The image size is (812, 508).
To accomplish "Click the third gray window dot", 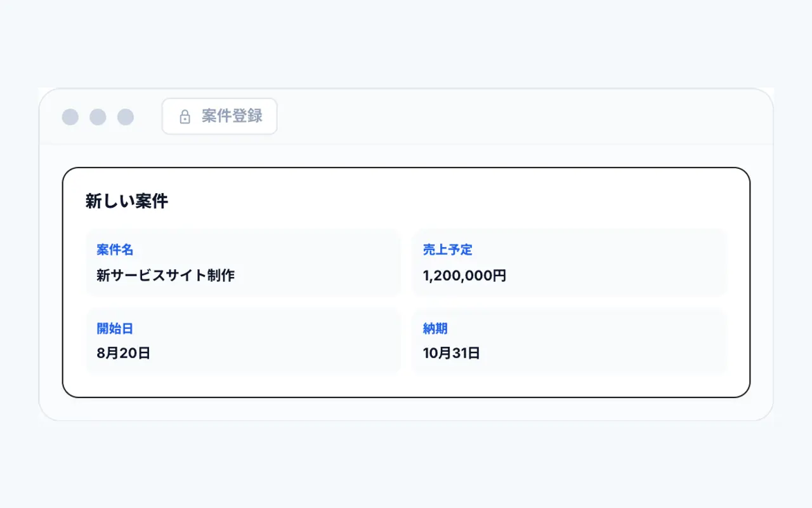I will click(126, 117).
